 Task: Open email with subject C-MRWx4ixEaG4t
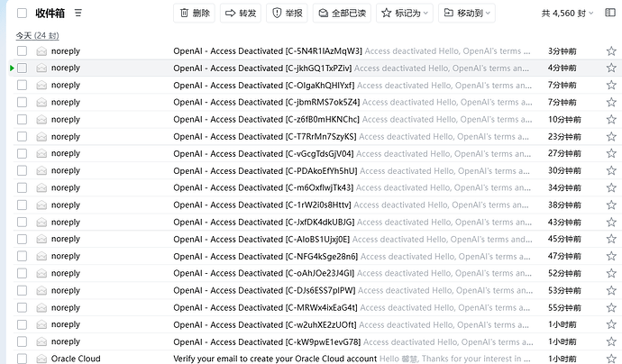click(265, 308)
